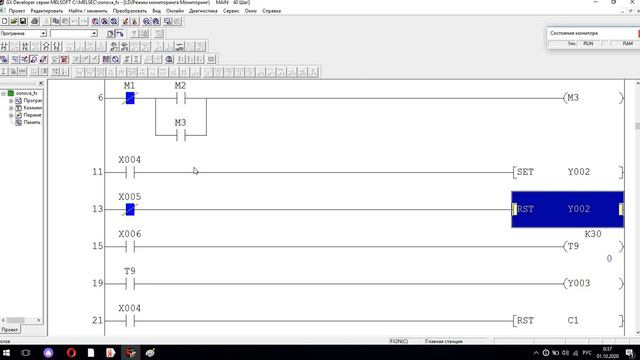Screen dimensions: 640x360
Task: Open the Сервис menu
Action: click(x=231, y=11)
